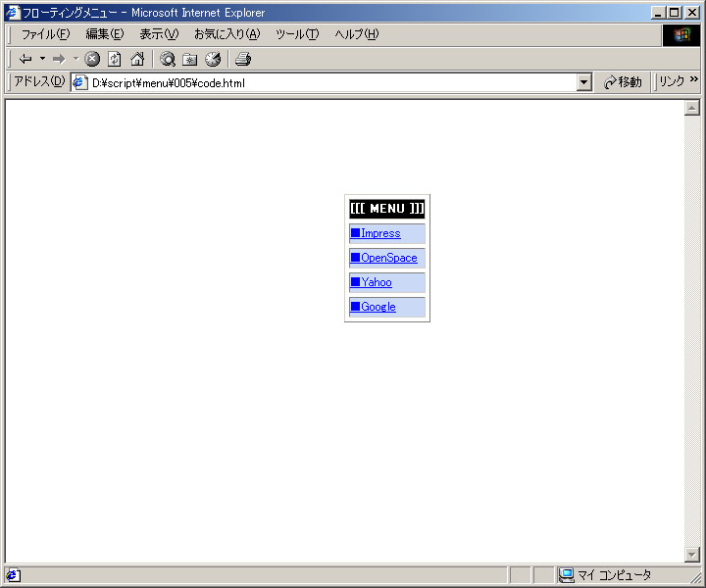Open the Forward history dropdown arrow
Viewport: 706px width, 588px height.
pyautogui.click(x=76, y=59)
